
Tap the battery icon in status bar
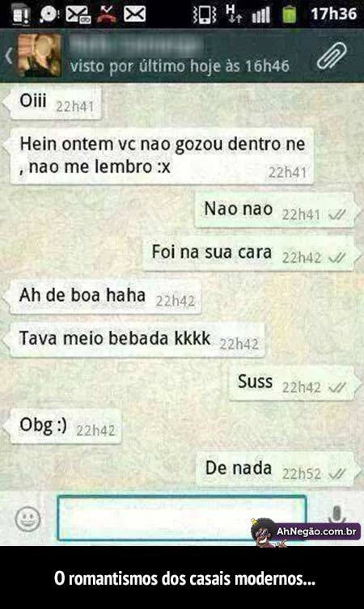tap(290, 15)
